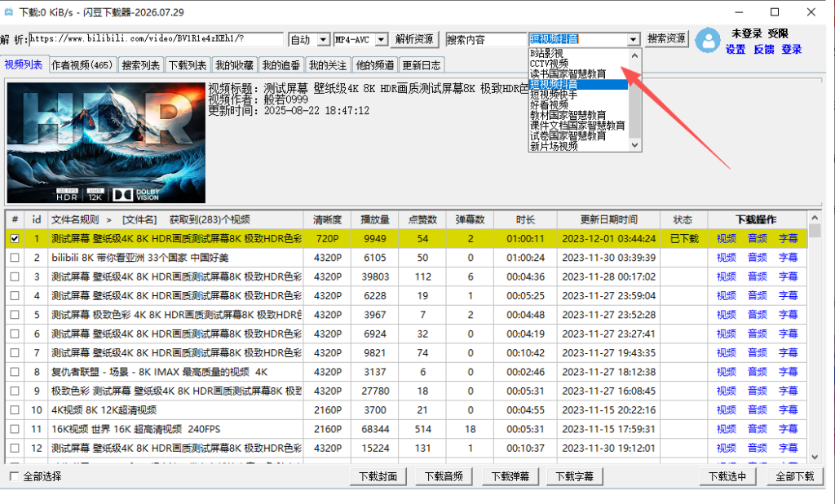Image resolution: width=835 pixels, height=504 pixels.
Task: Open the 自动 quality dropdown
Action: 323,39
